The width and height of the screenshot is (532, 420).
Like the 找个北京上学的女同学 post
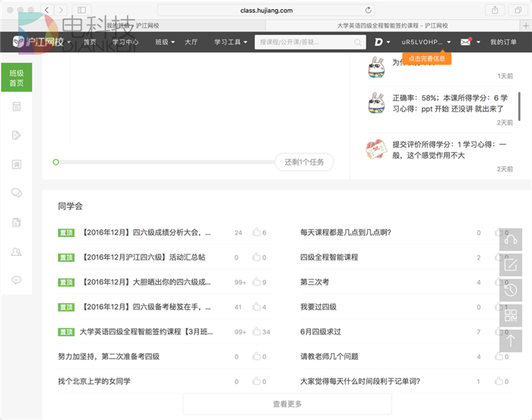(257, 381)
